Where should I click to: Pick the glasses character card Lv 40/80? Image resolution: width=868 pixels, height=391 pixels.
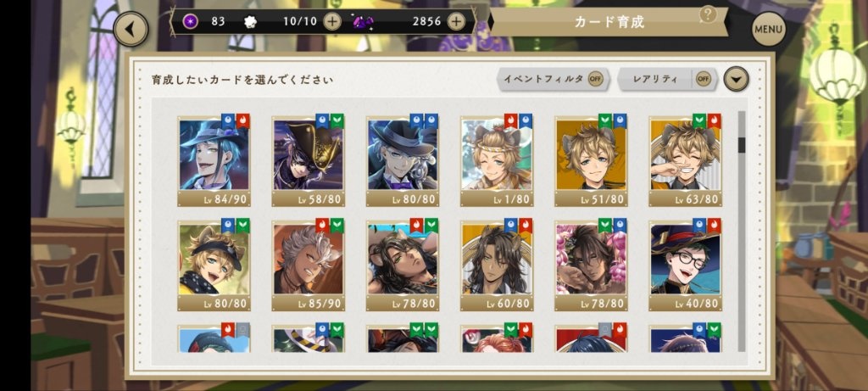click(x=685, y=265)
